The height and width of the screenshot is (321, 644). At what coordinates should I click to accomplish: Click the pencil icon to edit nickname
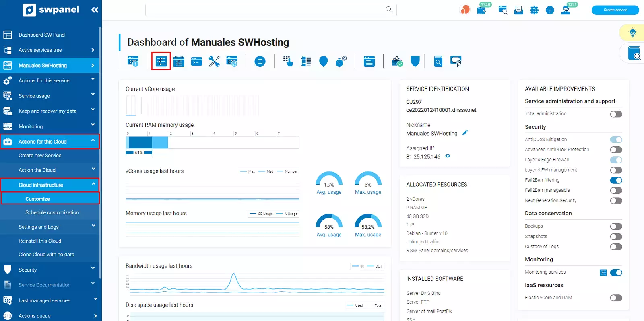[x=465, y=133]
